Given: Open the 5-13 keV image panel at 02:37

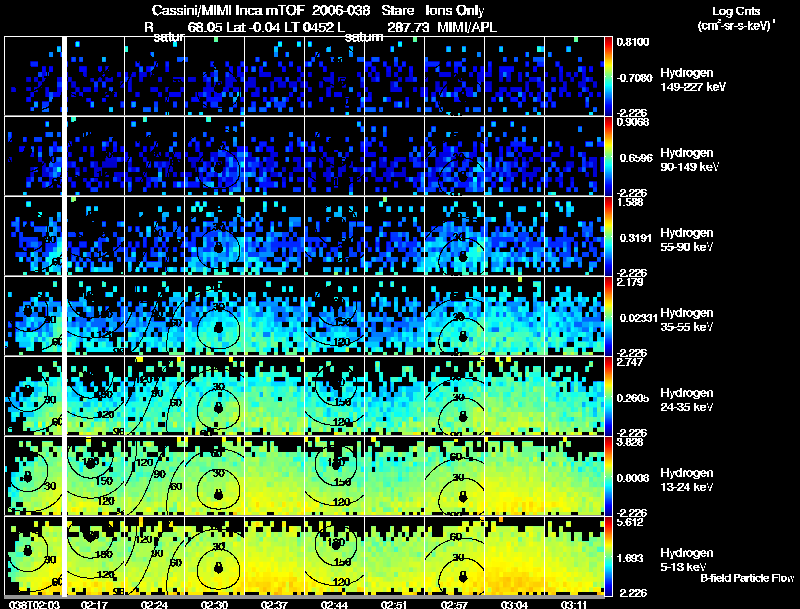Looking at the screenshot, I should pyautogui.click(x=274, y=556).
